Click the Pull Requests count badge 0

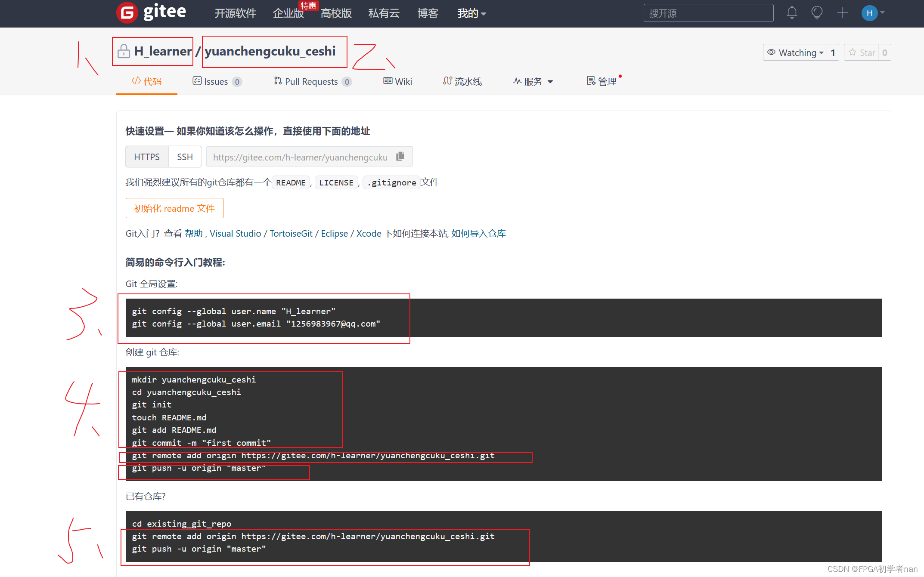tap(347, 82)
